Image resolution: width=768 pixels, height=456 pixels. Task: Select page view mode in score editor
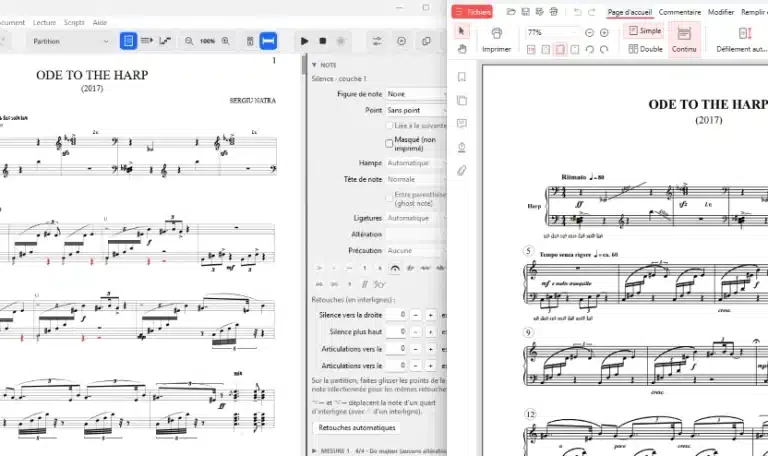pyautogui.click(x=128, y=41)
